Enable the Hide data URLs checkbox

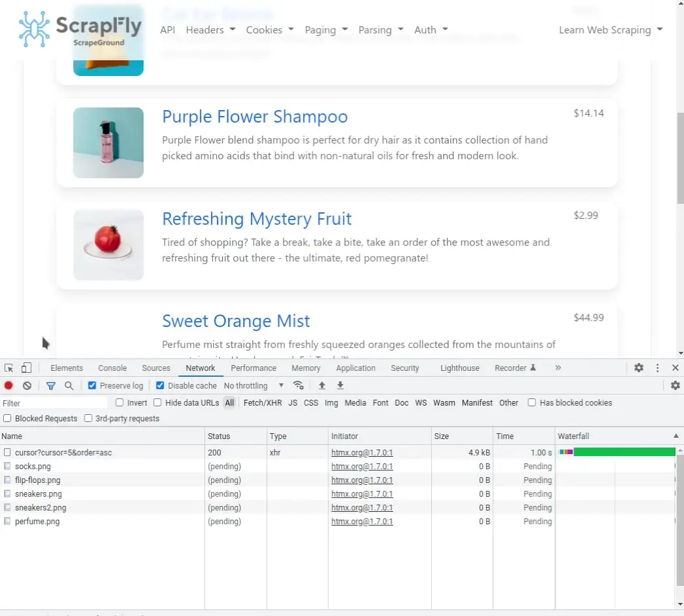pyautogui.click(x=158, y=403)
